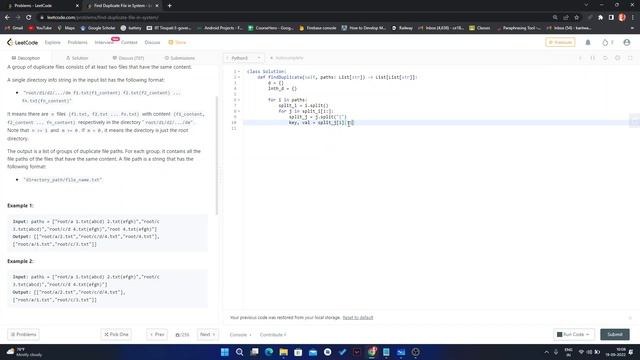Open the Chrome three-dot menu
This screenshot has width=640, height=360.
pyautogui.click(x=633, y=18)
